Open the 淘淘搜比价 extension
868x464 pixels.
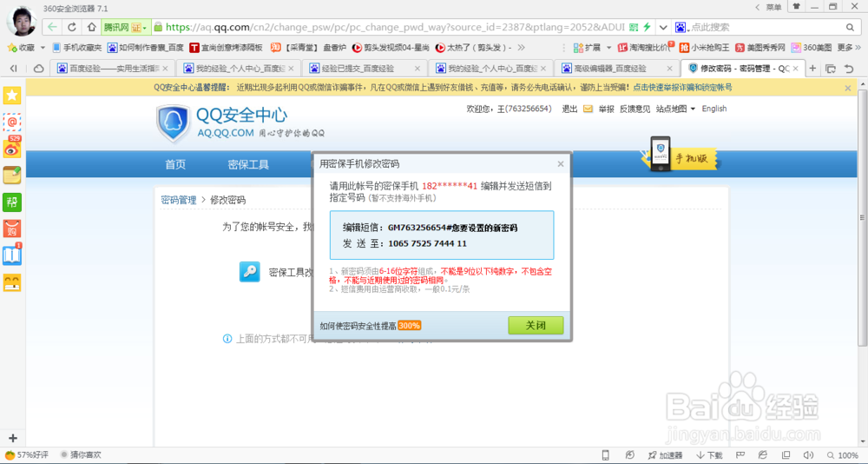pyautogui.click(x=645, y=48)
